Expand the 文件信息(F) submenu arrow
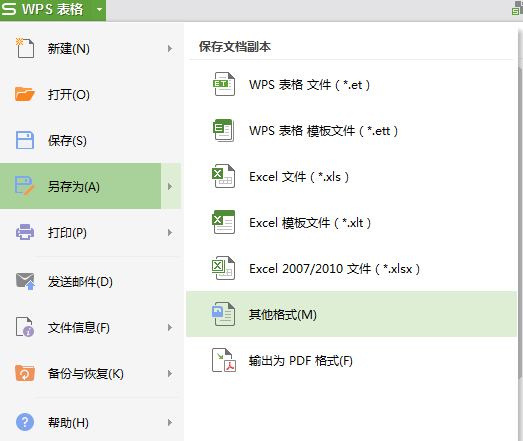Screen dimensions: 523x441 [170, 328]
